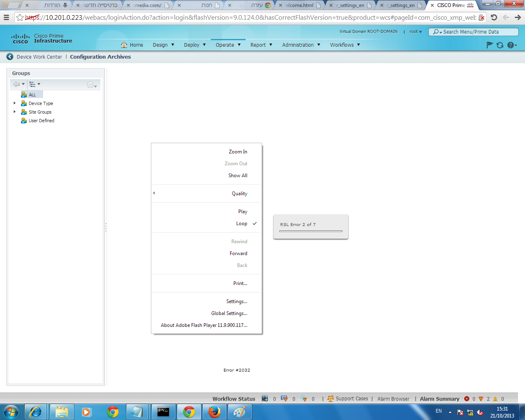This screenshot has height=420, width=525.
Task: Click the system tray volume icon
Action: coord(480,412)
